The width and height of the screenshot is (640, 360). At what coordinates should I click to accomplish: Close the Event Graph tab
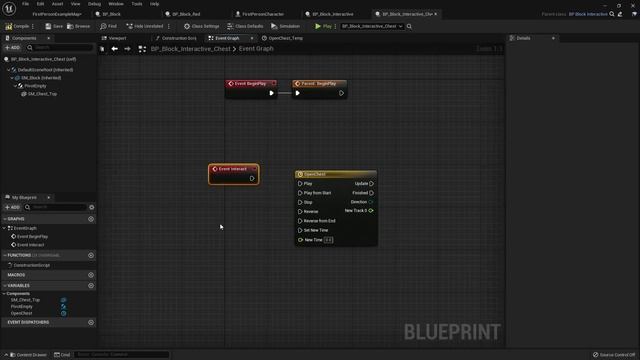[x=252, y=38]
